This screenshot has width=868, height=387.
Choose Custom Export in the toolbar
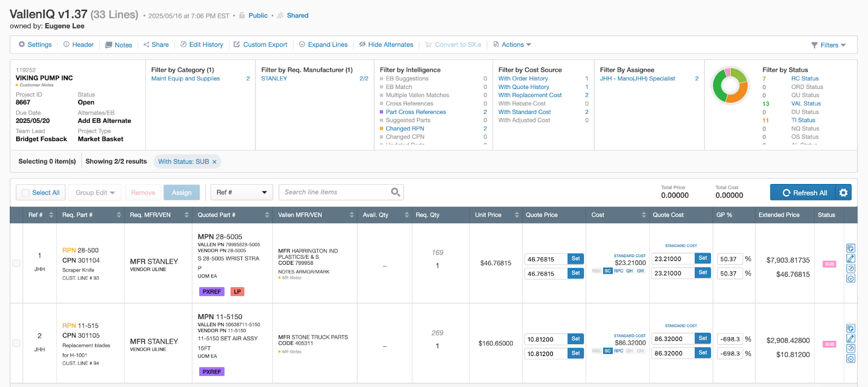pyautogui.click(x=260, y=45)
